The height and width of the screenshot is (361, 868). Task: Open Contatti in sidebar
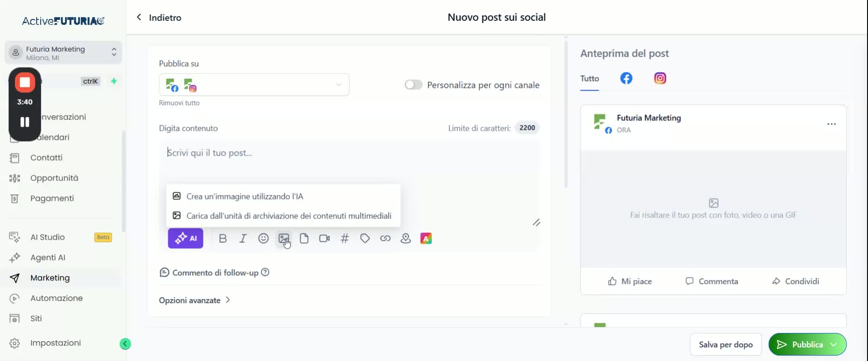pos(46,158)
